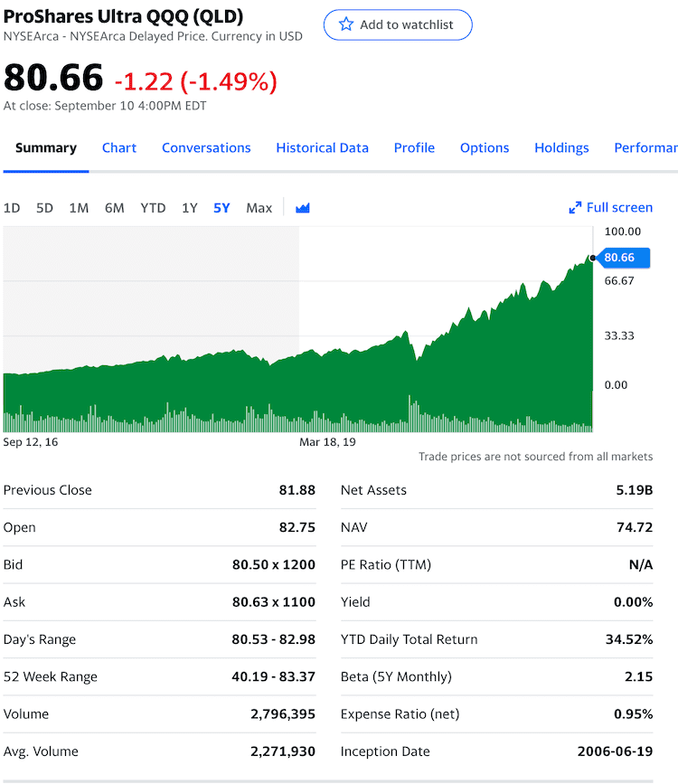Enable the 1Y chart range
This screenshot has width=678, height=784.
click(x=189, y=207)
